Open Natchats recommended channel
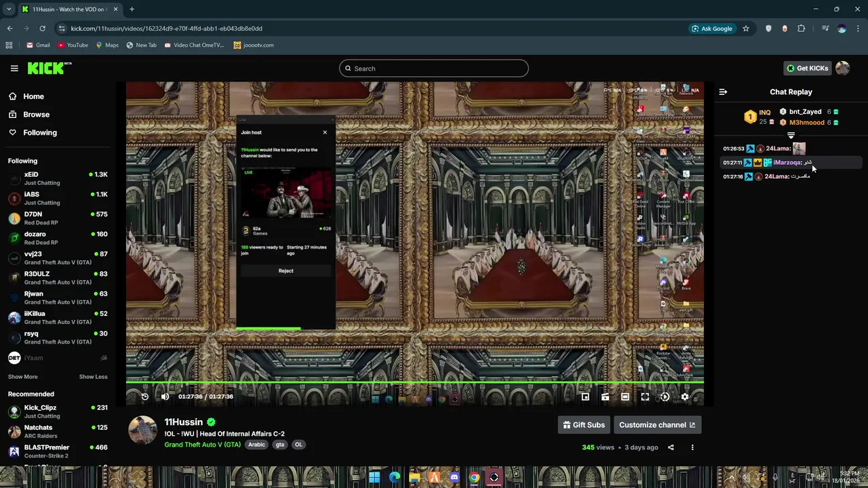This screenshot has height=488, width=868. pos(58,431)
